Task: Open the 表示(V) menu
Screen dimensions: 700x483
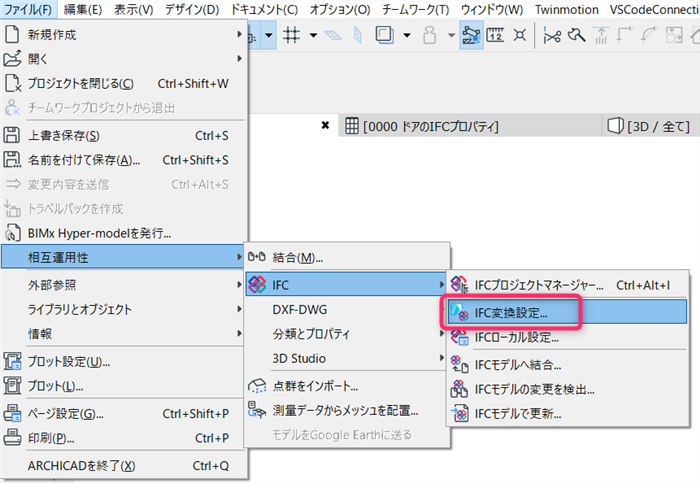Action: click(x=133, y=9)
